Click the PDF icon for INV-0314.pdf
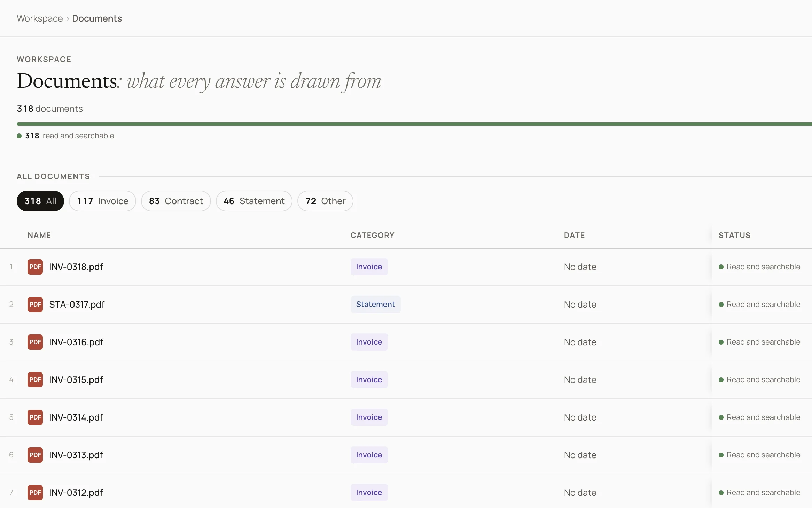Screen dimensions: 812x508 pyautogui.click(x=35, y=417)
